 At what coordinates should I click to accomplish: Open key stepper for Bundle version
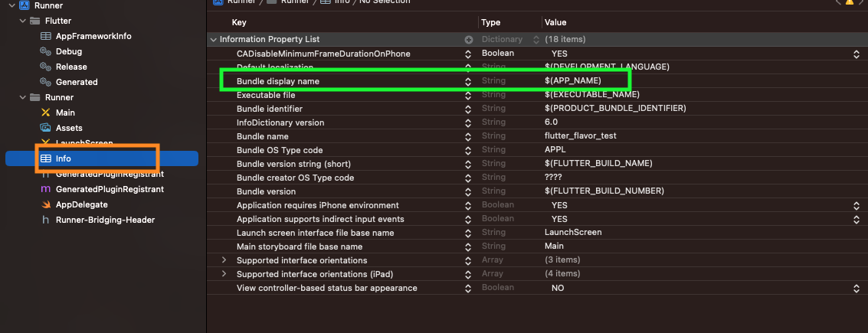tap(468, 191)
